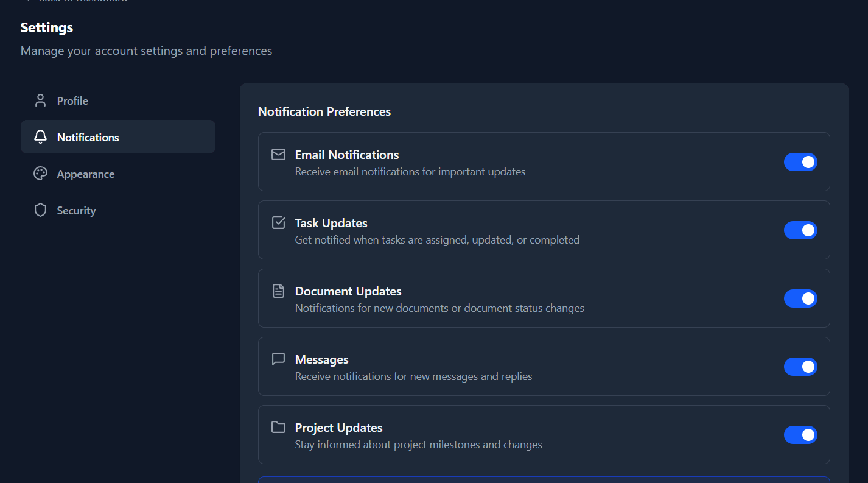Click the chat bubble icon beside Messages
The image size is (868, 483).
tap(278, 359)
